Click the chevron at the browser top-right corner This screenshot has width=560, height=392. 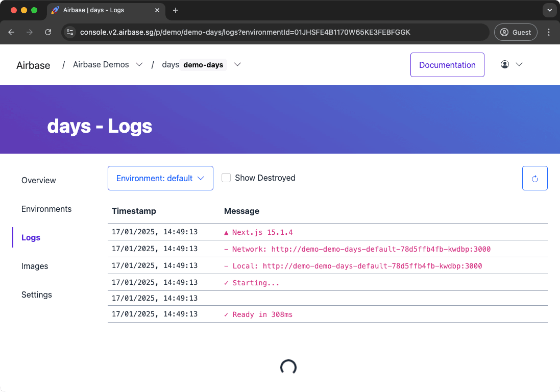click(x=549, y=10)
